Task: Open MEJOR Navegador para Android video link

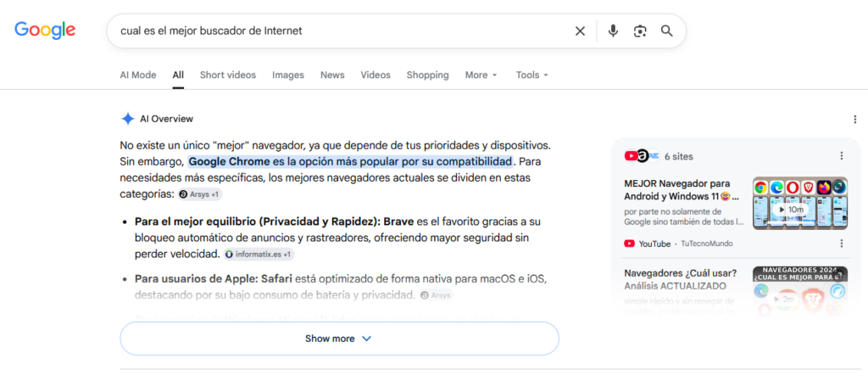Action: coord(683,189)
